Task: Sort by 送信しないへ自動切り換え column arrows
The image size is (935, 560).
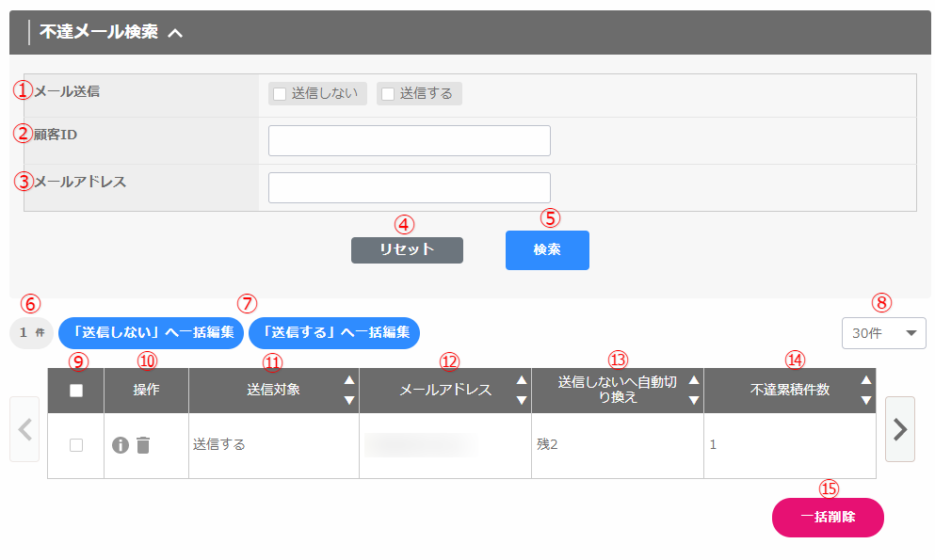Action: click(x=694, y=390)
